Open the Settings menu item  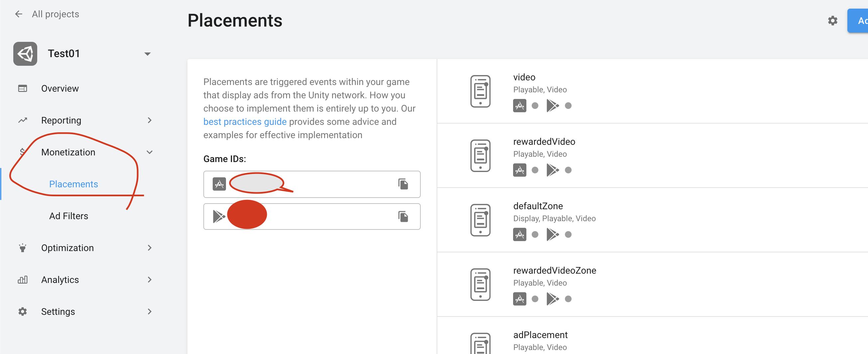pyautogui.click(x=58, y=311)
